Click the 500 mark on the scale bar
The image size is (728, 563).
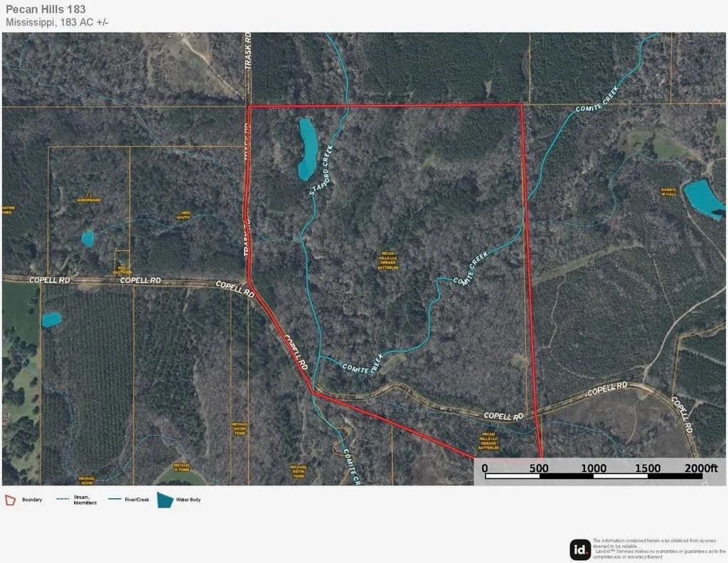(x=538, y=468)
